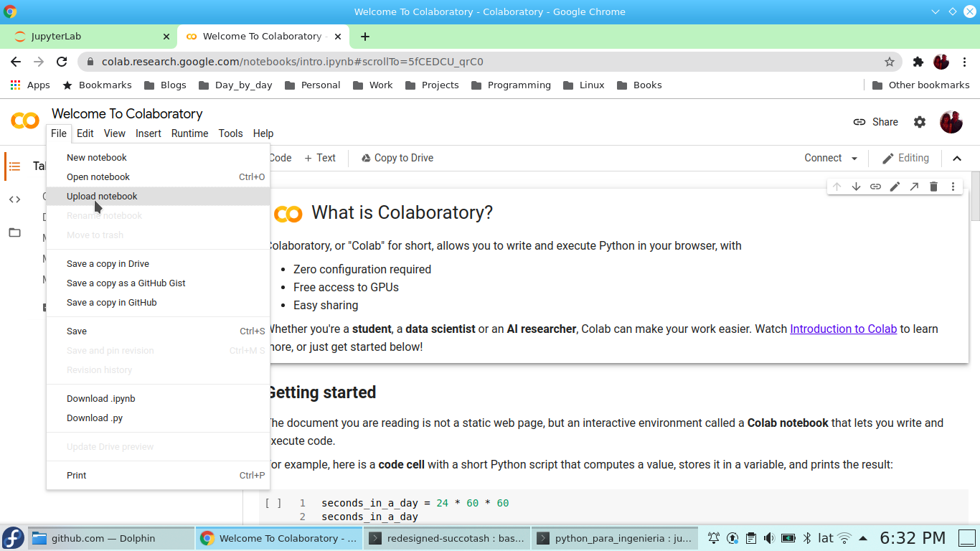Open Google account avatar in Colab header
The image size is (980, 551).
tap(951, 122)
